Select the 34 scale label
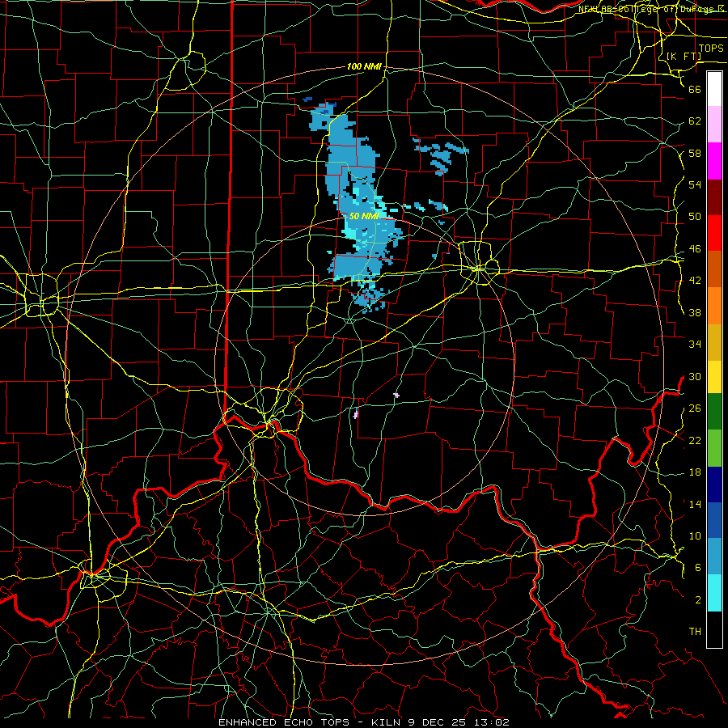Image resolution: width=728 pixels, height=728 pixels. tap(695, 345)
